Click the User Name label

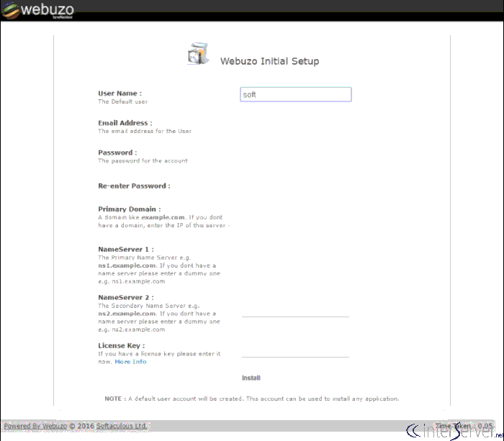[120, 94]
